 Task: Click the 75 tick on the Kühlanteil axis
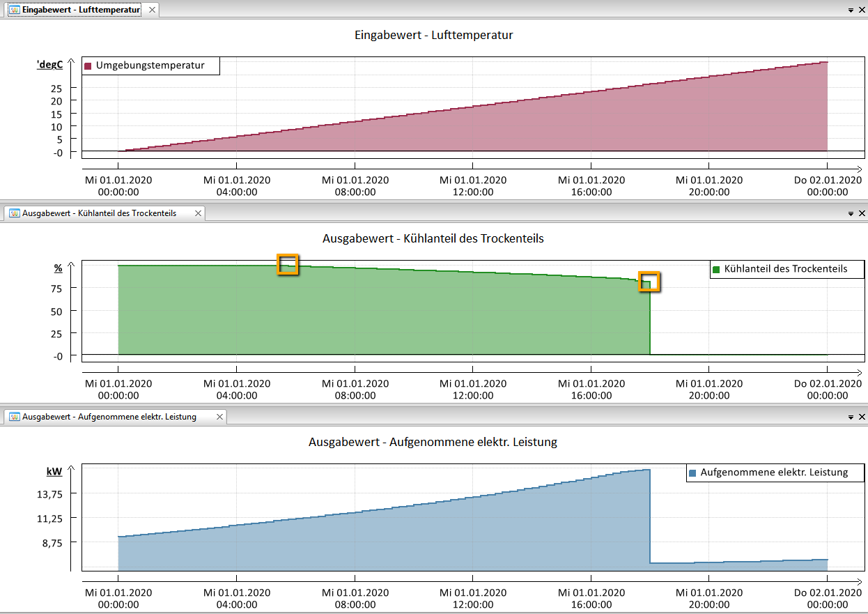(57, 289)
